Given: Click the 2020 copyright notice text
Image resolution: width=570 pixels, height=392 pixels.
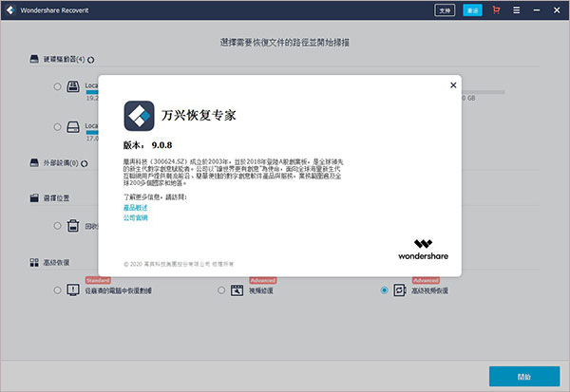Looking at the screenshot, I should (179, 264).
